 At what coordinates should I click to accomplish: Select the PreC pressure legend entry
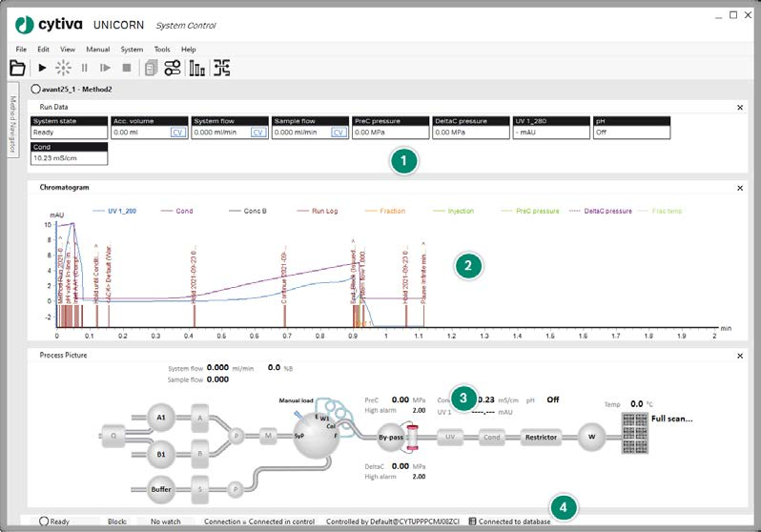click(x=530, y=211)
